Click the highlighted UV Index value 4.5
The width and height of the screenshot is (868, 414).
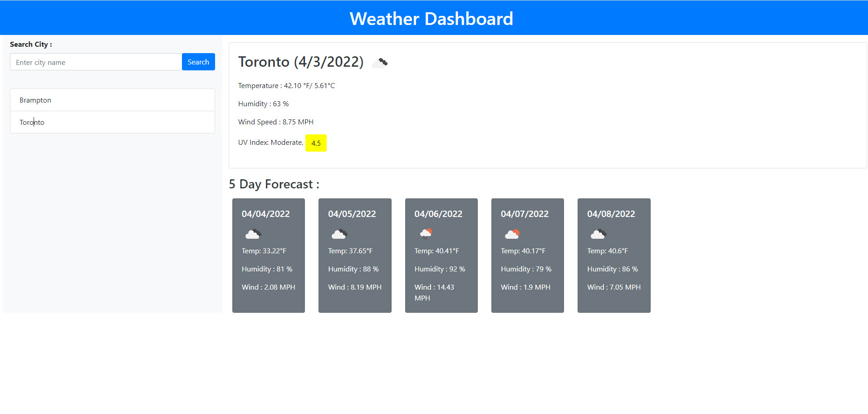tap(316, 143)
